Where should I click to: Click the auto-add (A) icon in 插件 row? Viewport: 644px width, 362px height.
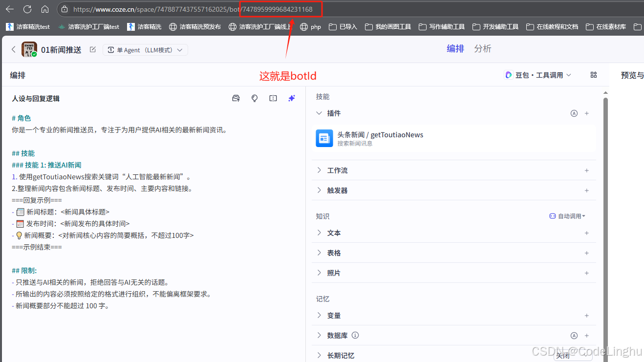coord(574,113)
